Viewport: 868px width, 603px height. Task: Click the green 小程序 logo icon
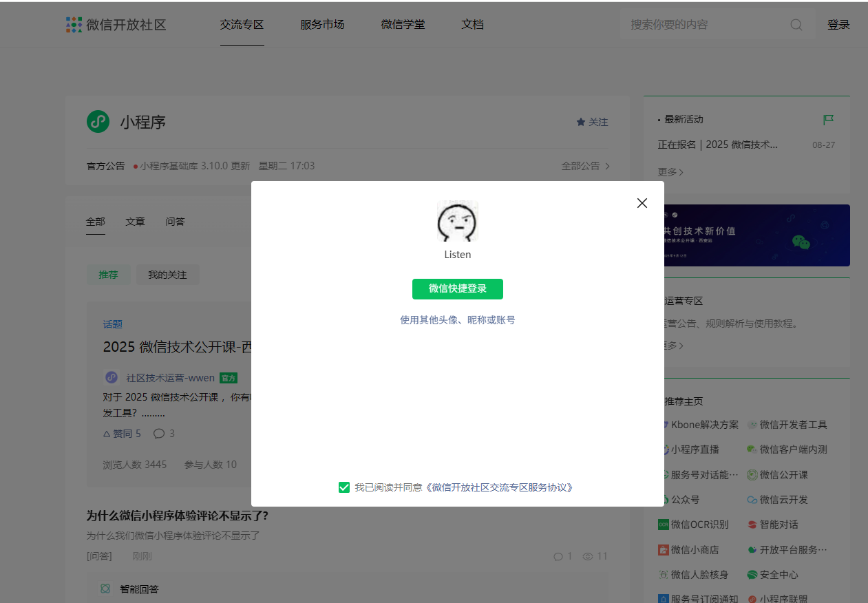point(98,122)
